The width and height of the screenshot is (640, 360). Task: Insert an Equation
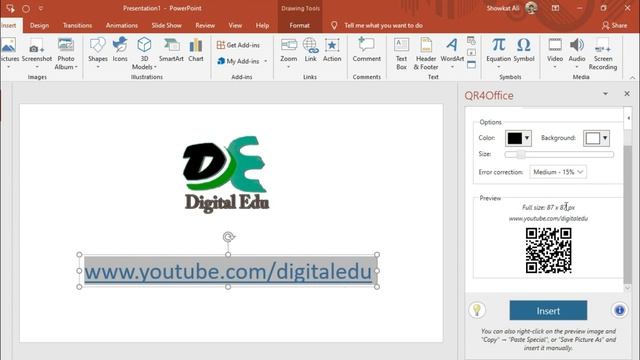498,52
